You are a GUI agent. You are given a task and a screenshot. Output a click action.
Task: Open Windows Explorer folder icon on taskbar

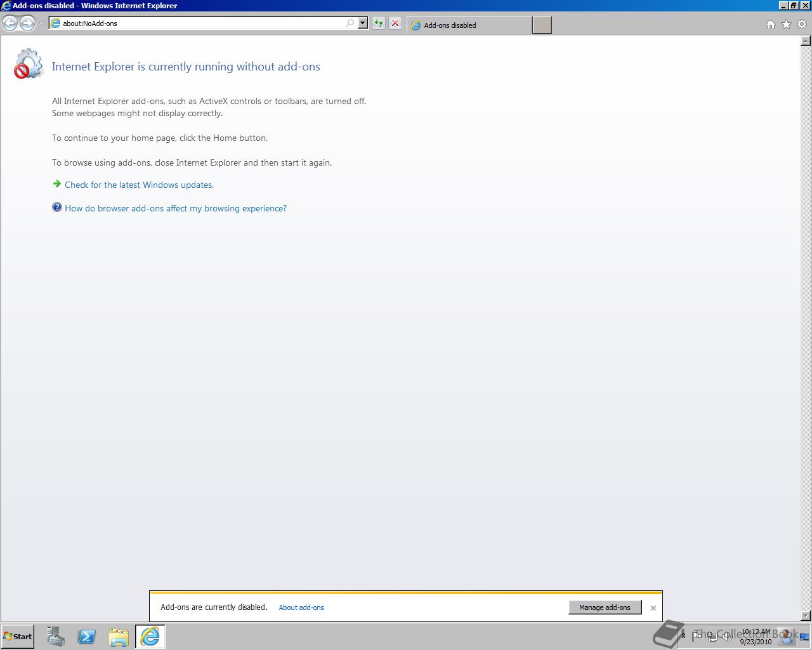pyautogui.click(x=119, y=637)
